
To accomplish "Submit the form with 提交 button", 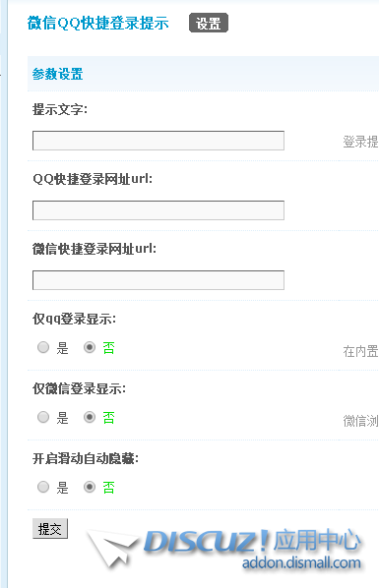I will coord(50,529).
